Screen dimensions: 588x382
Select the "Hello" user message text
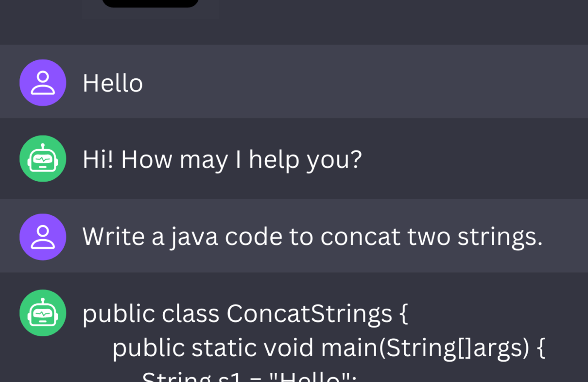point(113,83)
